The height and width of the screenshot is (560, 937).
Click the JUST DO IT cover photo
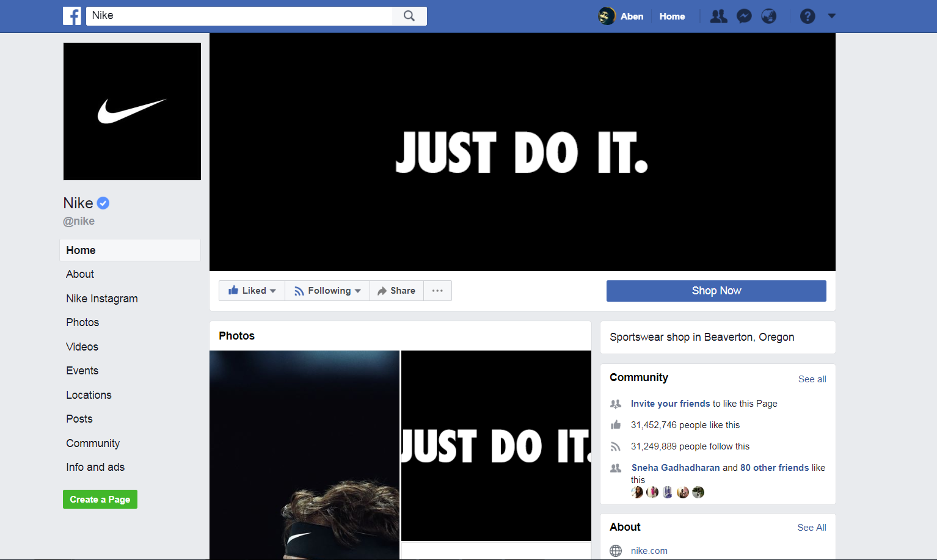tap(522, 152)
